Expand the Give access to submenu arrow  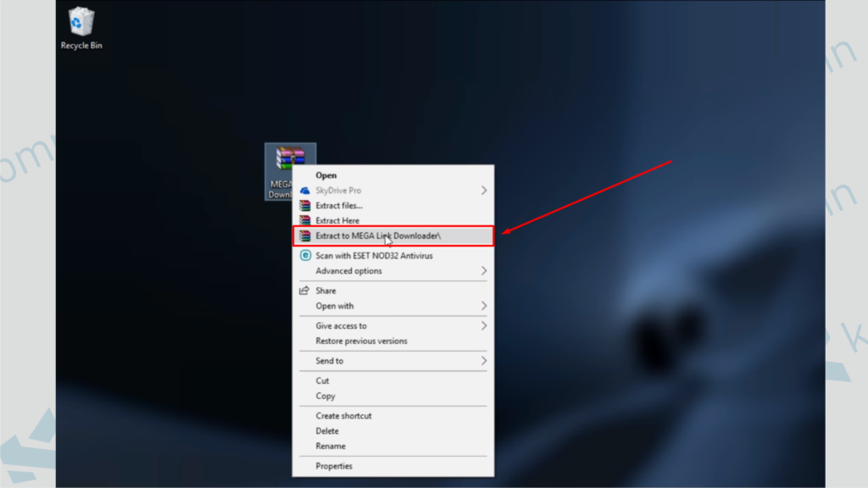(484, 326)
